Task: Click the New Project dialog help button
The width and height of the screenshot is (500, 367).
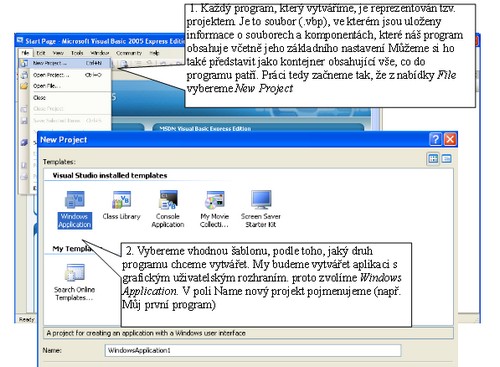Action: coord(435,139)
